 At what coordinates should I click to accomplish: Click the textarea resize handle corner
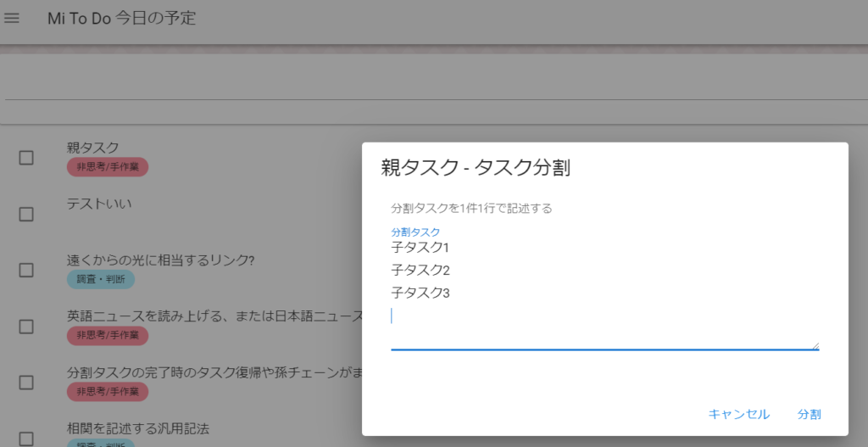(x=815, y=345)
